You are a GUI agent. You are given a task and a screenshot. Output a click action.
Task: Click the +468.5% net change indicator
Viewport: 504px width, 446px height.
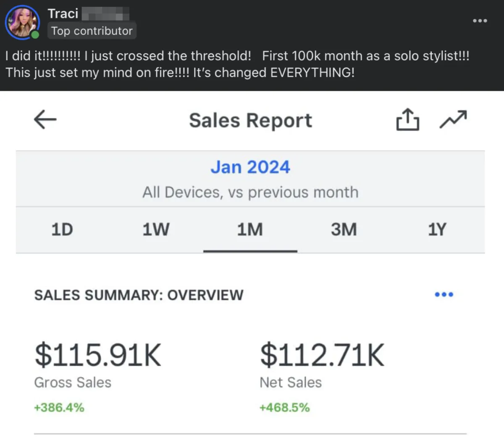coord(284,407)
